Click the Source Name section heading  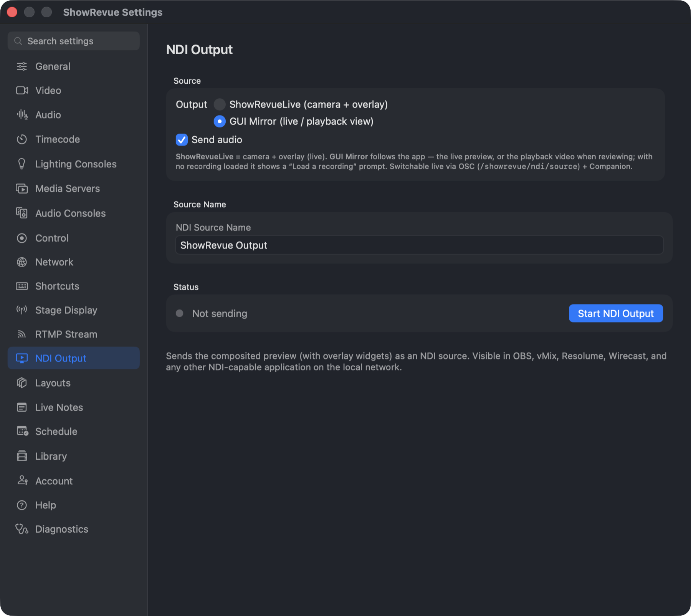click(x=200, y=204)
